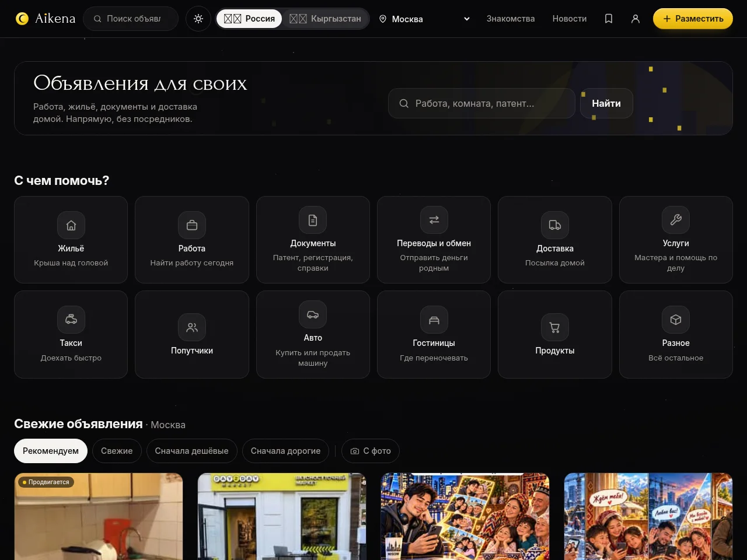Open the Переводы и обмен arrows icon
The width and height of the screenshot is (747, 560).
click(x=434, y=220)
